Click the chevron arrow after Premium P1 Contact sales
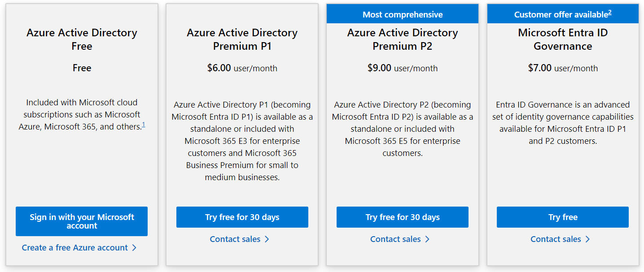 point(267,239)
